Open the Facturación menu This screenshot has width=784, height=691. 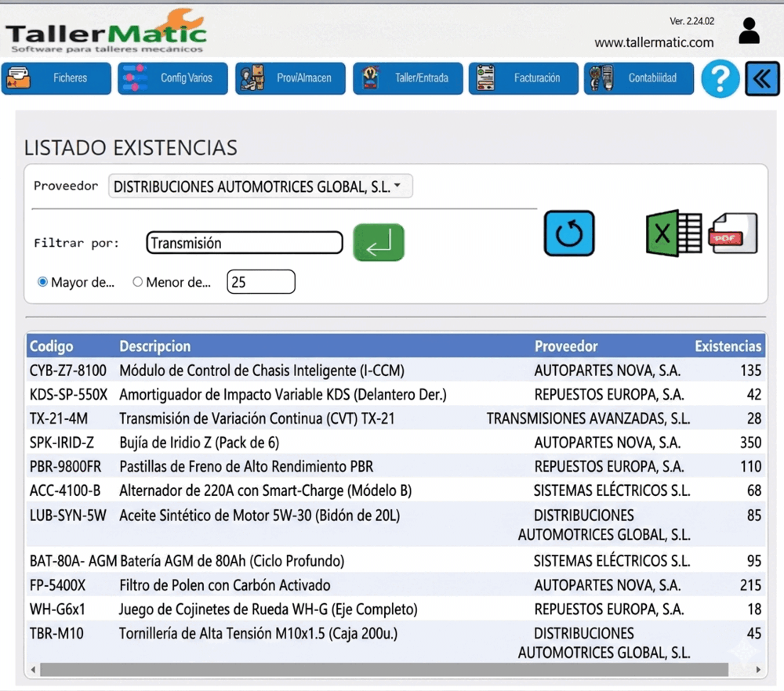click(x=524, y=78)
